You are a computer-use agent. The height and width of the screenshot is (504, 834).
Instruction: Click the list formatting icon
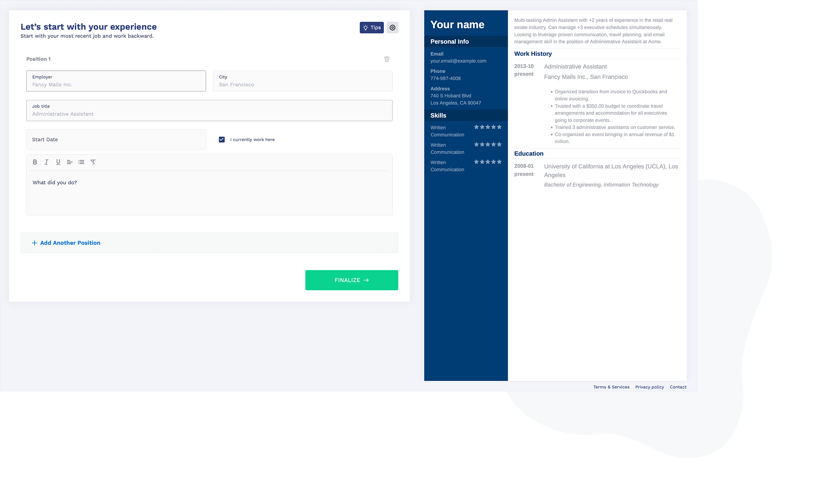(81, 161)
